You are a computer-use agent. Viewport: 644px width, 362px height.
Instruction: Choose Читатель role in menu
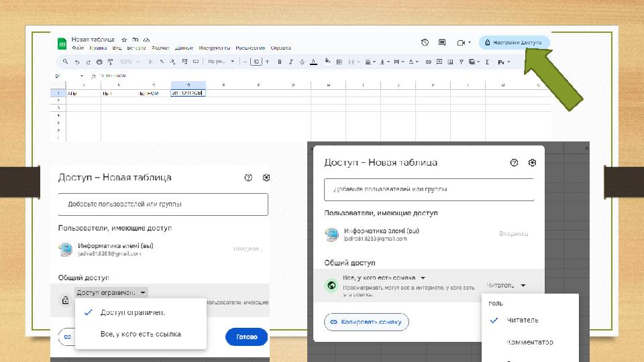(x=530, y=320)
